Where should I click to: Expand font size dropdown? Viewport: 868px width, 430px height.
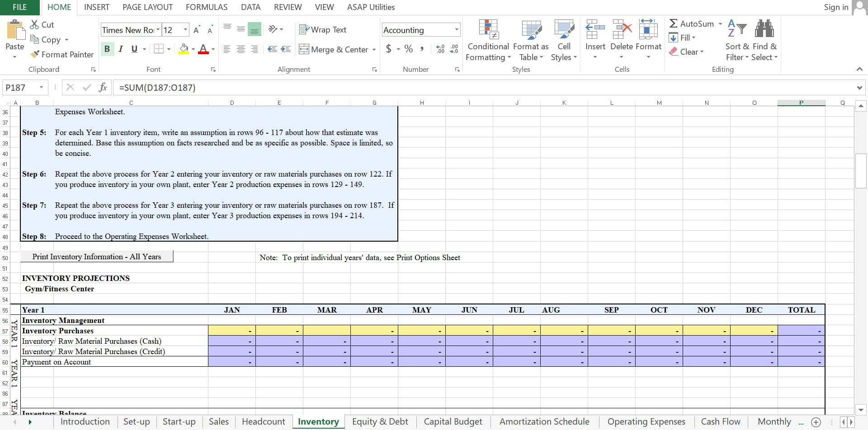(185, 30)
